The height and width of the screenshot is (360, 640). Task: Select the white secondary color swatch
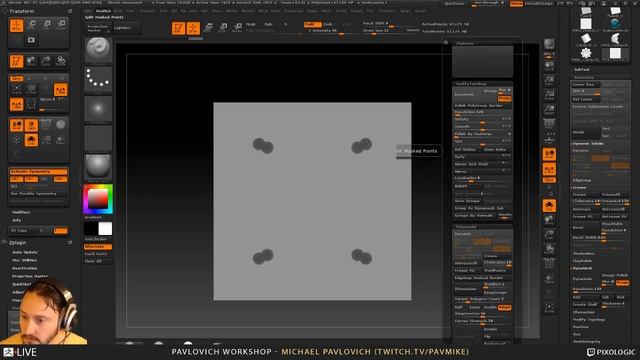tap(105, 229)
